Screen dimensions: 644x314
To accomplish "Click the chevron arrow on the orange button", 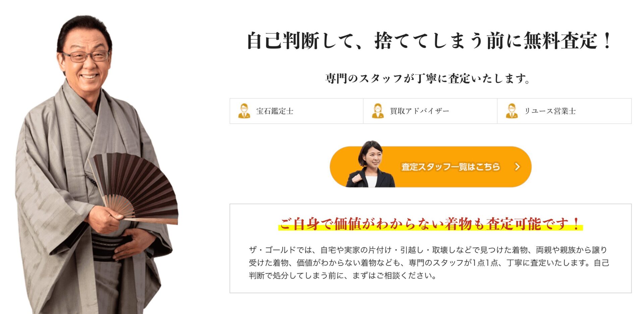I will pyautogui.click(x=517, y=167).
